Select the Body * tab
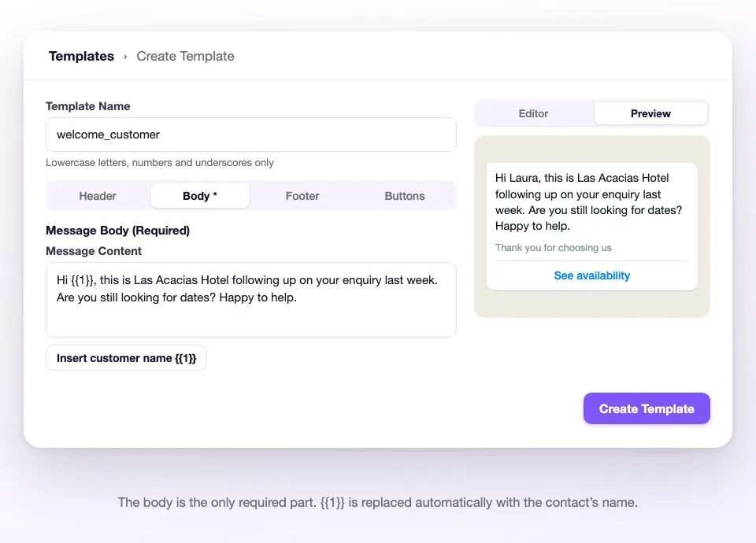This screenshot has height=543, width=756. [199, 196]
